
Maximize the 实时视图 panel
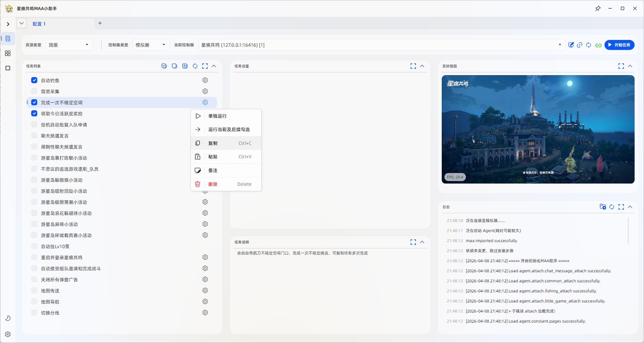[621, 66]
